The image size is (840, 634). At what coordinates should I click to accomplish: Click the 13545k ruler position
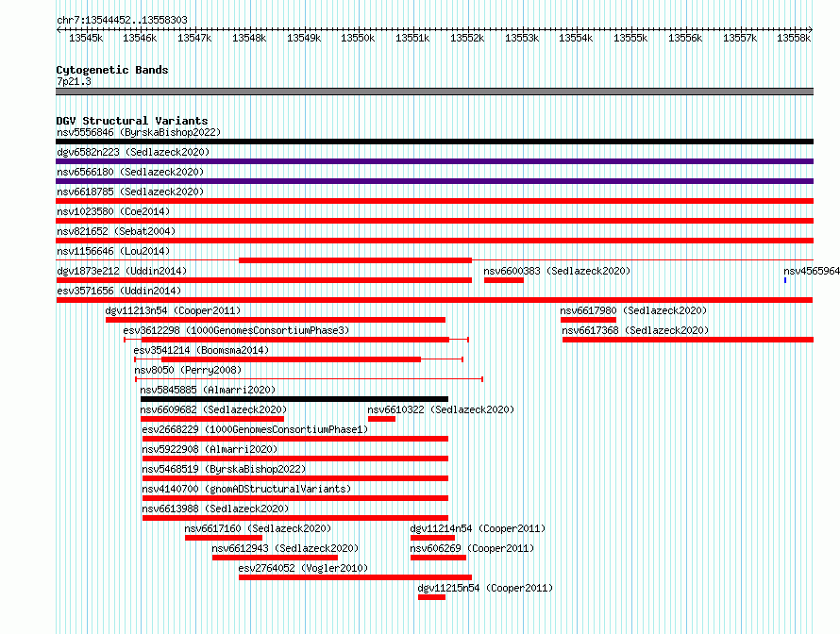point(86,38)
